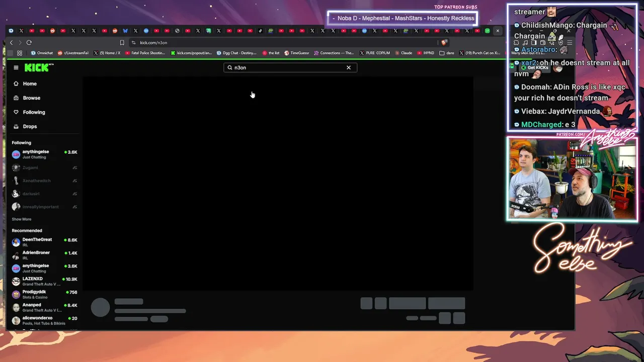Reload the kick.com page
This screenshot has width=644, height=362.
tap(29, 43)
